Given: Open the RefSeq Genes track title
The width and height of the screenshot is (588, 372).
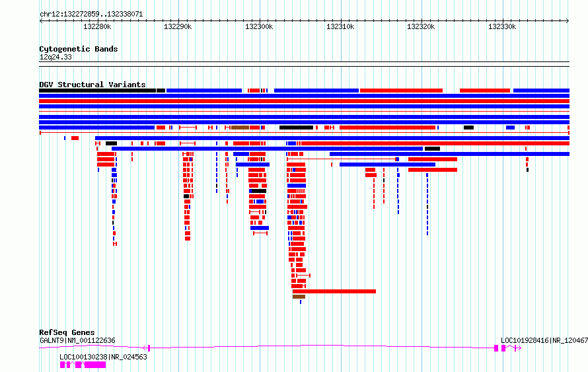Looking at the screenshot, I should point(67,332).
